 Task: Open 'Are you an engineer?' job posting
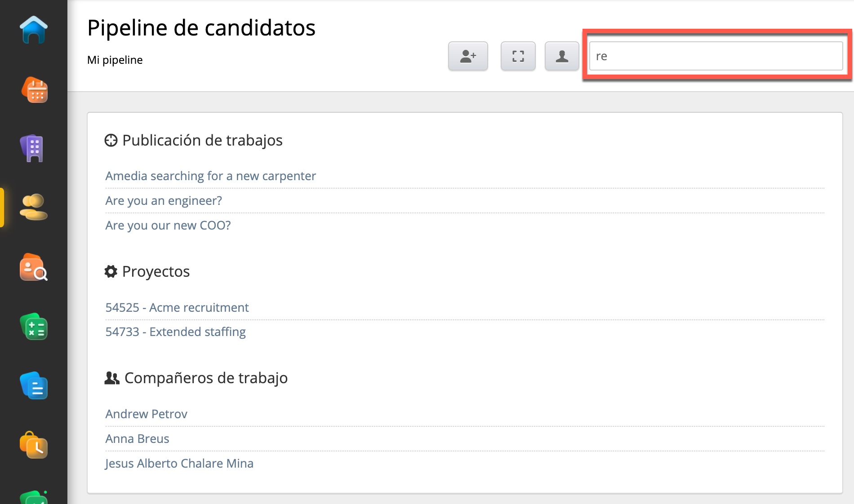click(x=164, y=200)
